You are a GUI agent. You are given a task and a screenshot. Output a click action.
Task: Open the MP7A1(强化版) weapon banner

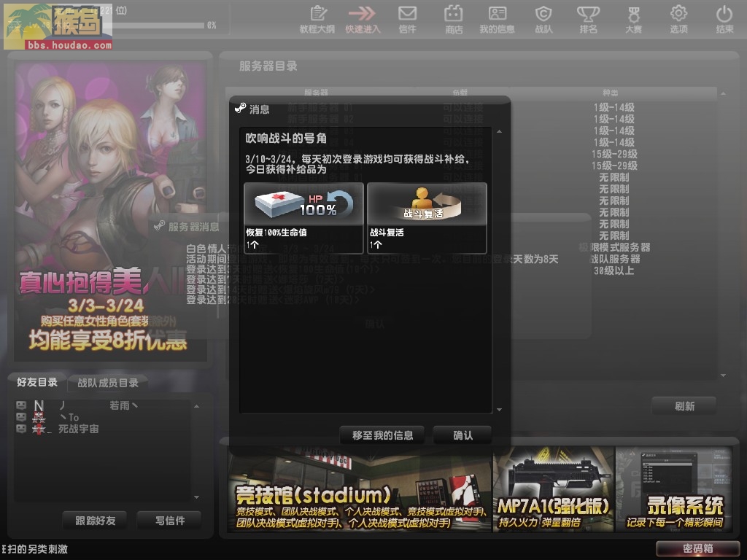pos(554,489)
